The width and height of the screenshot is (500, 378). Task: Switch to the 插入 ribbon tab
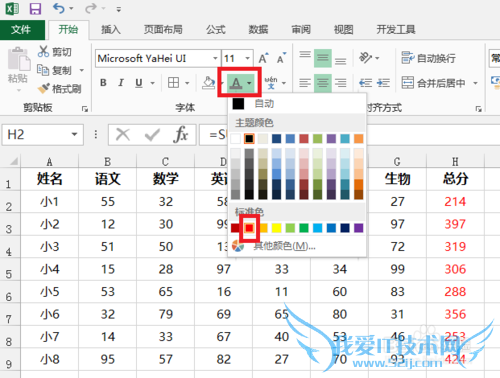(111, 30)
